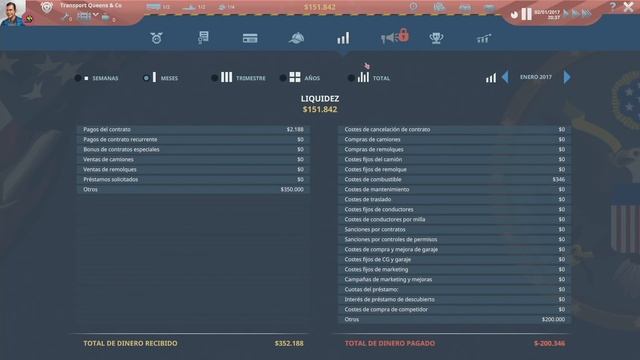Click the stacked vehicles icon in top bar

pyautogui.click(x=439, y=7)
